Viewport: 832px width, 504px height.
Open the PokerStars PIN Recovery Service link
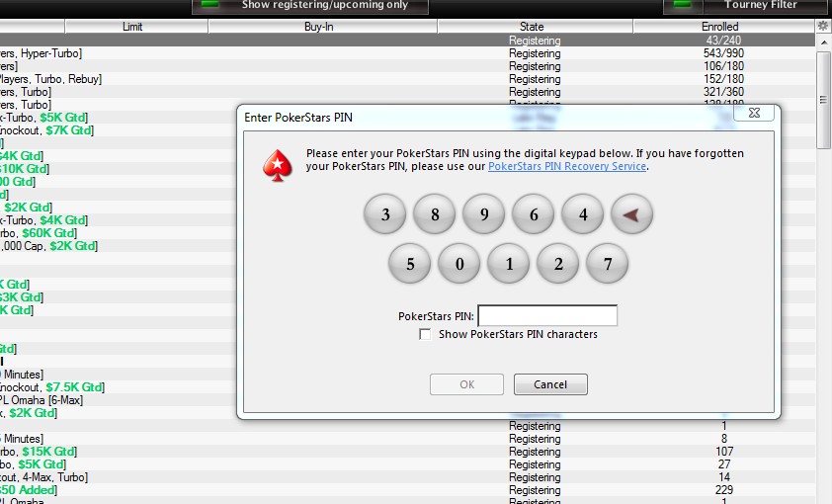pyautogui.click(x=567, y=166)
